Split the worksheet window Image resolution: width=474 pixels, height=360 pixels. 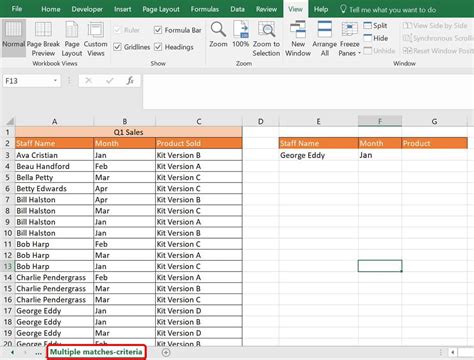pos(376,26)
